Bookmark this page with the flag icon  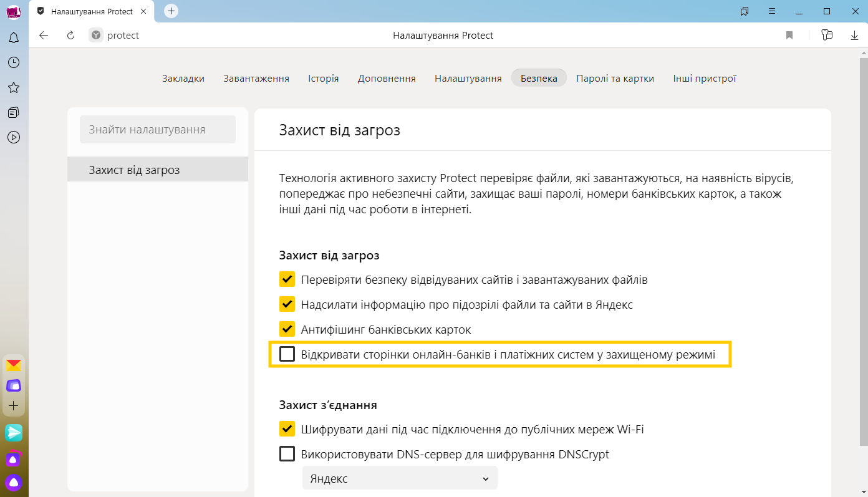click(789, 36)
